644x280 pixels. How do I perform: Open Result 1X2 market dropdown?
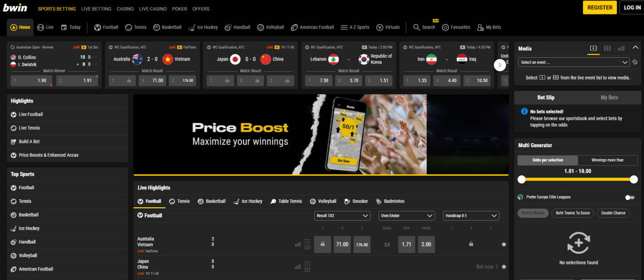click(342, 216)
